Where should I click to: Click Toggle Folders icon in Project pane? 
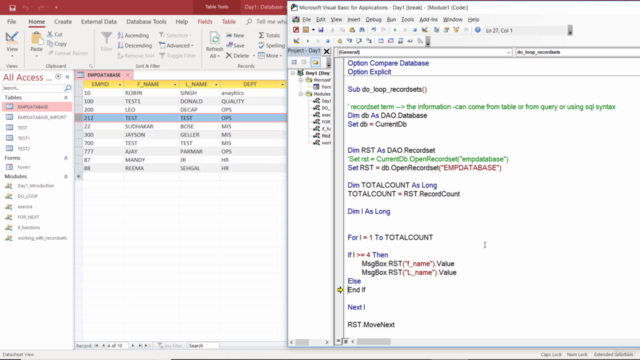point(315,62)
